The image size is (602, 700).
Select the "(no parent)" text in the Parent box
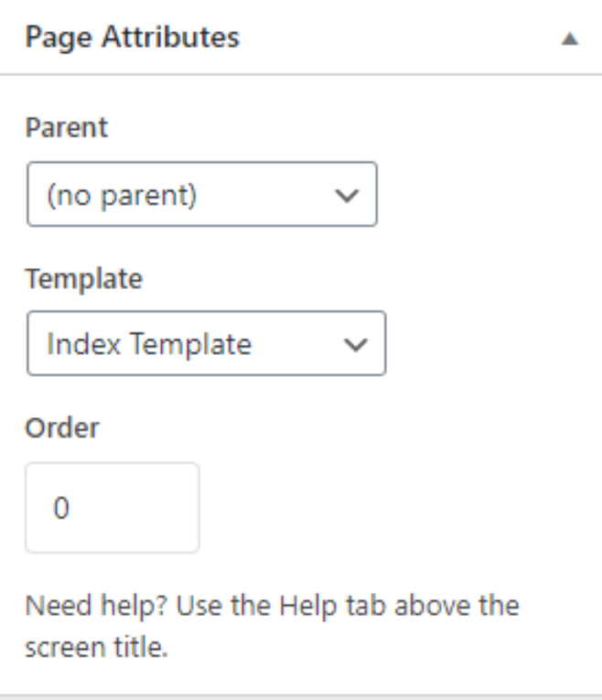tap(122, 196)
